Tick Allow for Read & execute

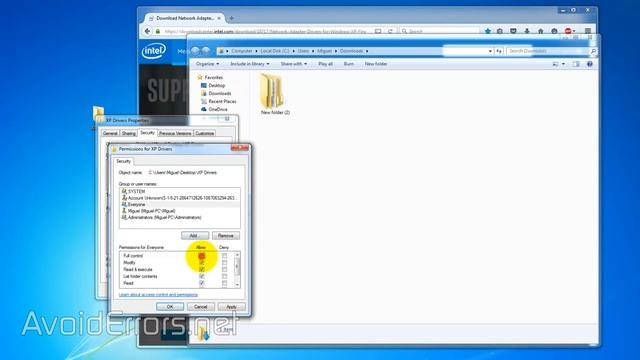202,269
